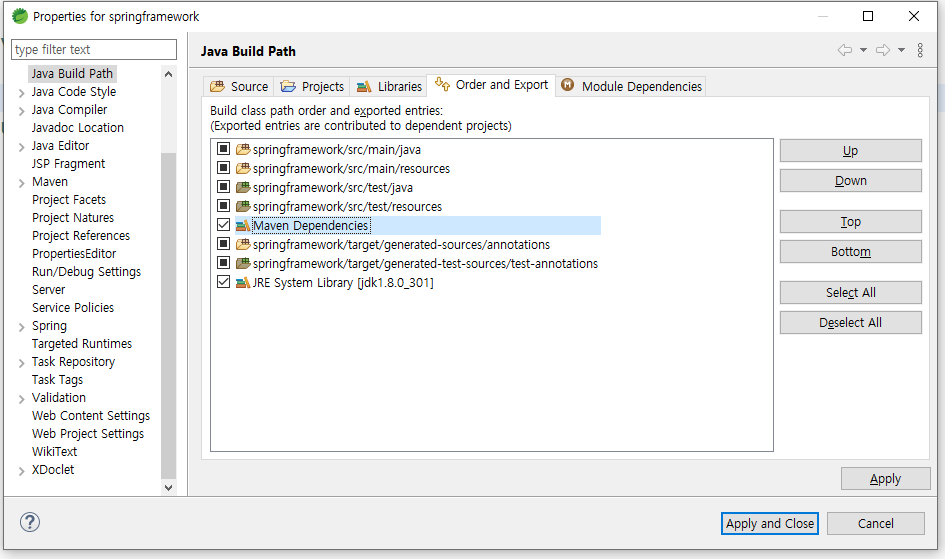
Task: Click the generated-test-sources folder icon
Action: (x=243, y=263)
